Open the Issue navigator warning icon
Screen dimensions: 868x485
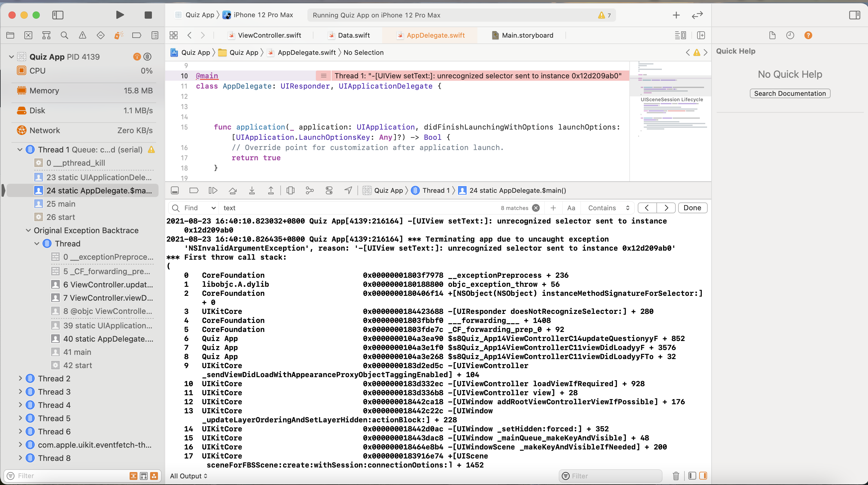click(x=83, y=35)
